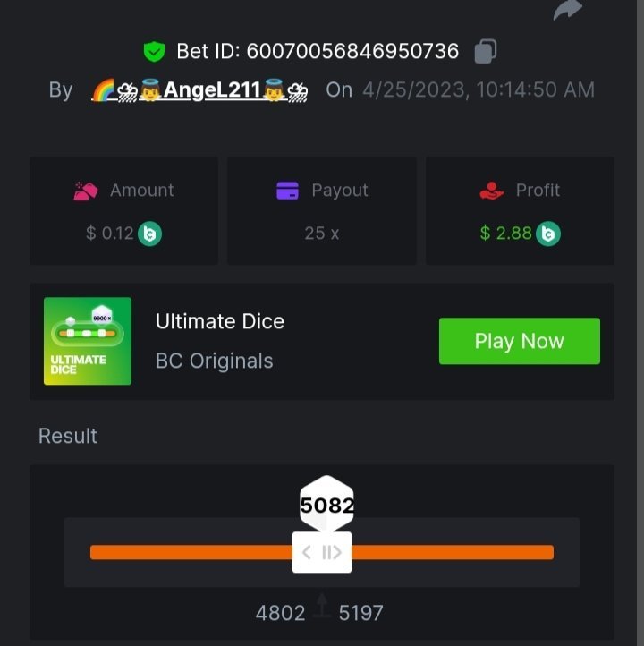Click the red Profit hand icon
The height and width of the screenshot is (646, 644).
click(491, 191)
